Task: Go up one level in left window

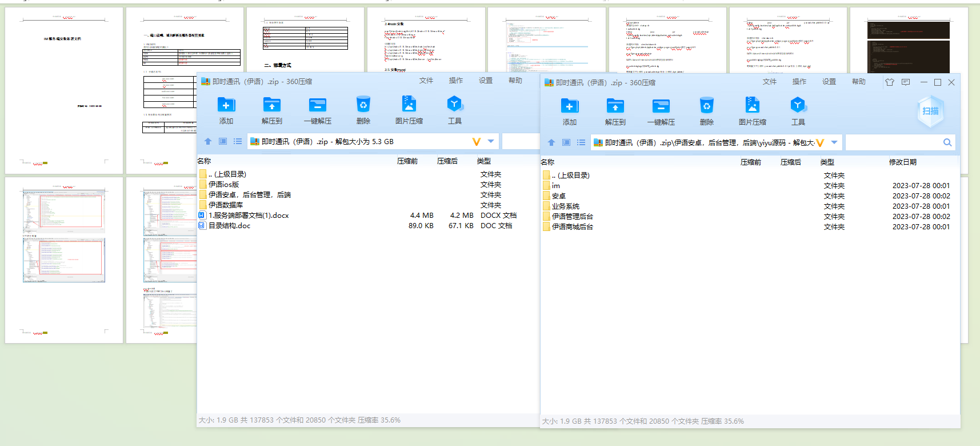Action: pos(208,141)
